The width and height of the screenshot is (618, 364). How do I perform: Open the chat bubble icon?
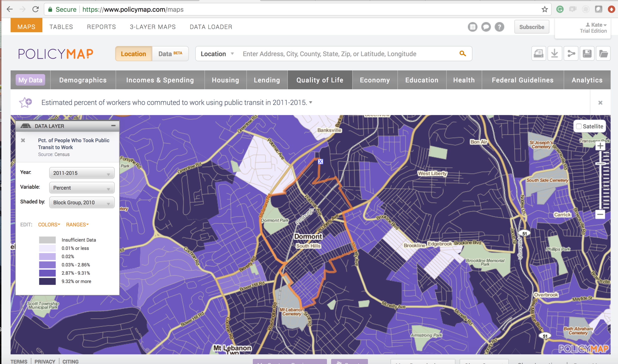[486, 27]
